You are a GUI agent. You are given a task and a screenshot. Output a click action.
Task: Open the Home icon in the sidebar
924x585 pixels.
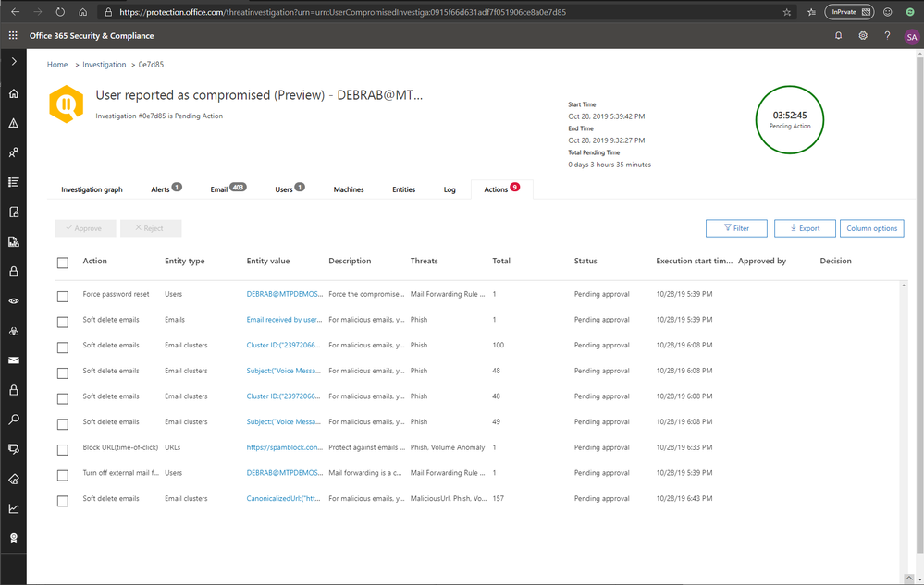click(x=14, y=93)
